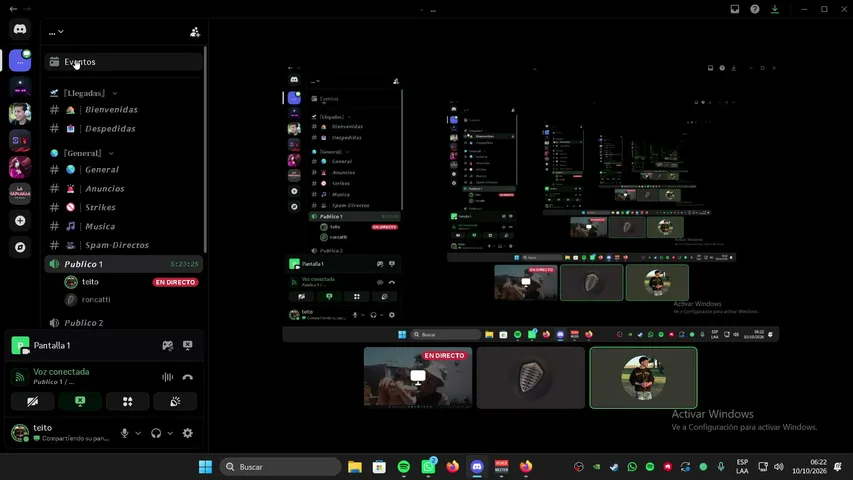
Task: Click the Buscar taskbar search field
Action: 281,467
